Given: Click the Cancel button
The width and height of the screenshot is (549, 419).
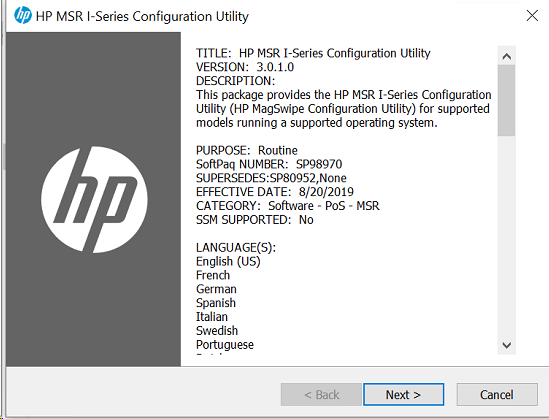Looking at the screenshot, I should point(497,394).
